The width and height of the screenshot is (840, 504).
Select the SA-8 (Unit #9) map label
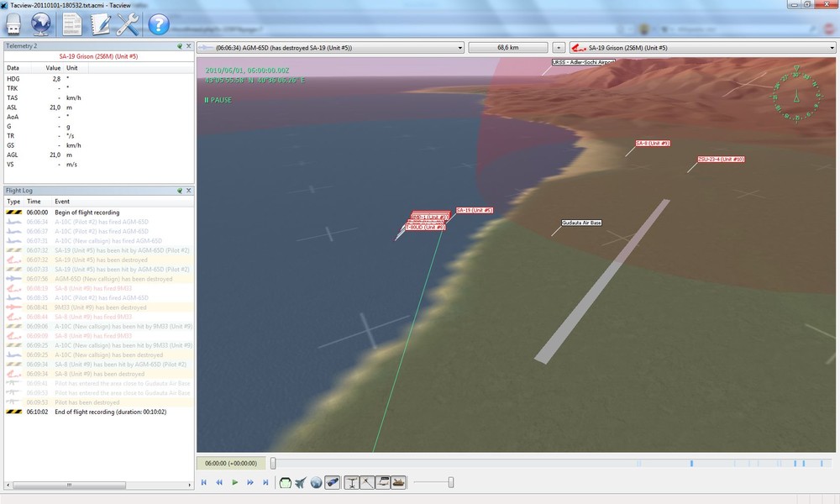point(653,144)
